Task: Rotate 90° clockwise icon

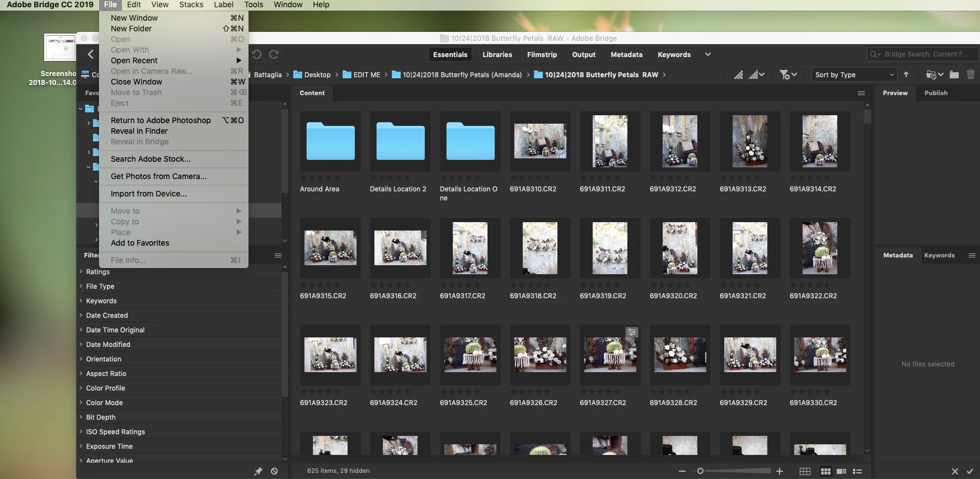Action: (x=274, y=54)
